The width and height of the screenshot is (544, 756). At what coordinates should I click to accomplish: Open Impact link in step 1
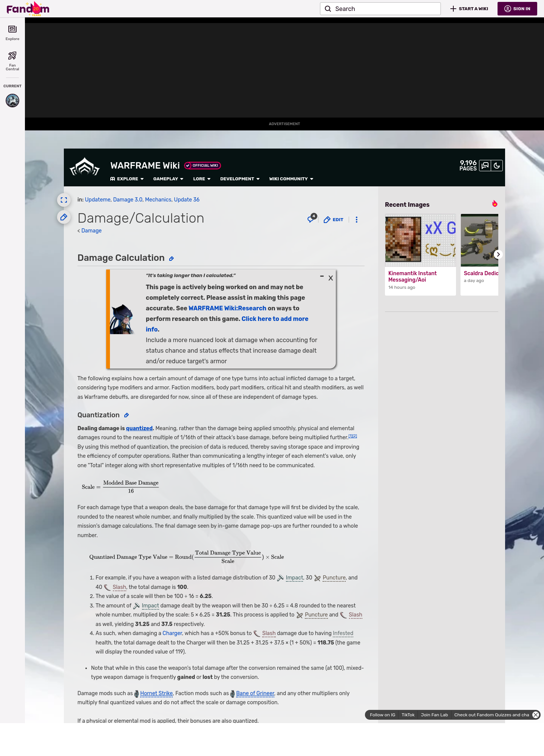(294, 578)
